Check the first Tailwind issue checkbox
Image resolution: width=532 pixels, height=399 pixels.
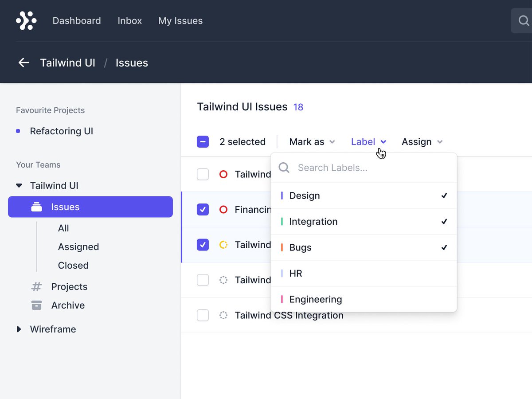pos(203,174)
